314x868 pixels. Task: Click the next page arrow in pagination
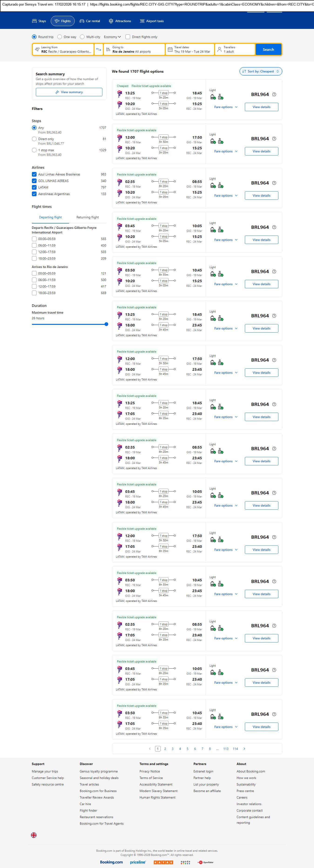tap(244, 749)
